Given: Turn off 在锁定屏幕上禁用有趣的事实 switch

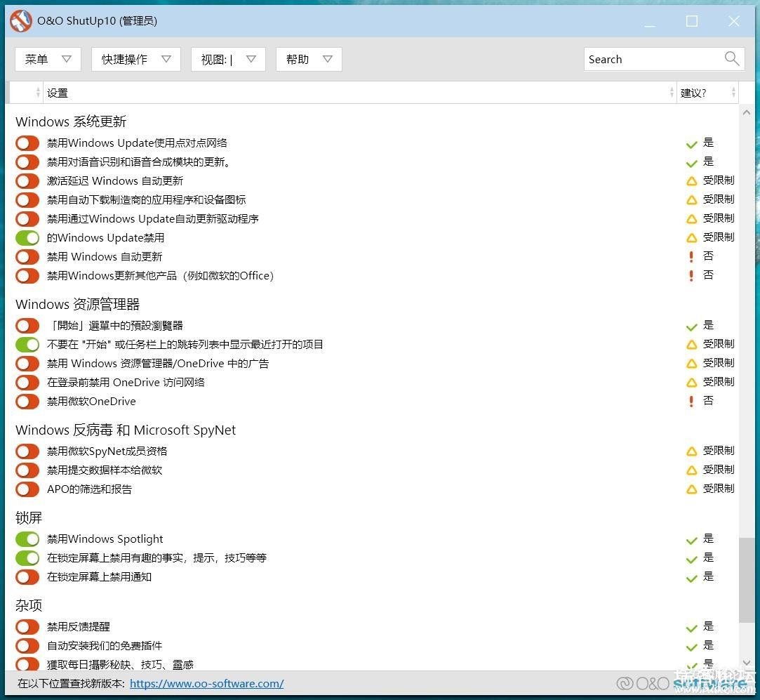Looking at the screenshot, I should pyautogui.click(x=27, y=558).
